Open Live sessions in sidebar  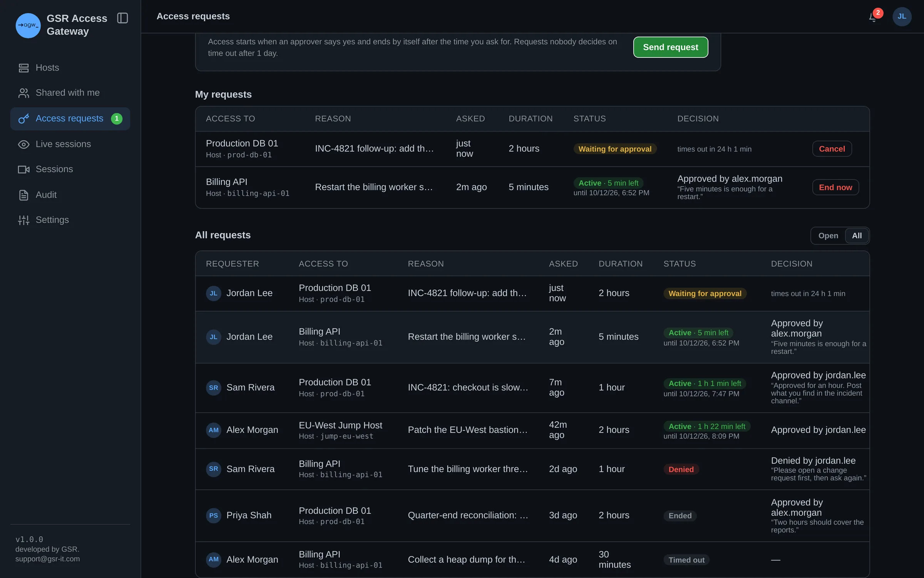coord(70,144)
